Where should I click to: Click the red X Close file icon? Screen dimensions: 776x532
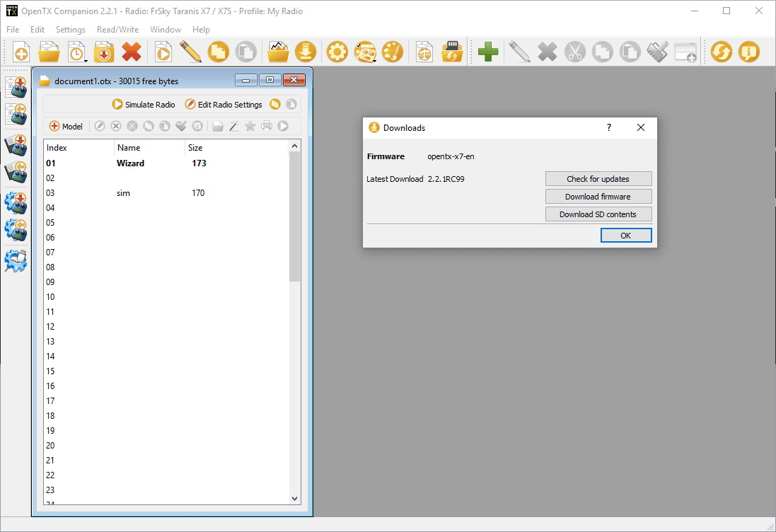pos(132,52)
